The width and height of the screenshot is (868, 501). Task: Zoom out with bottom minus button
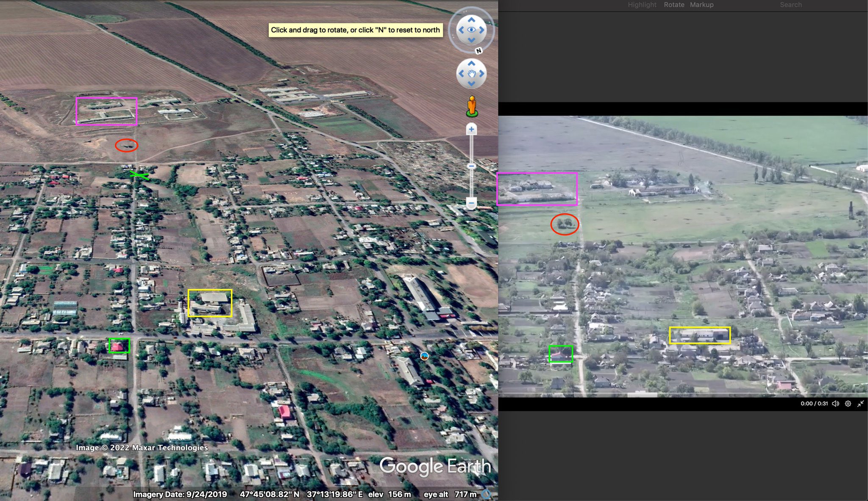471,203
